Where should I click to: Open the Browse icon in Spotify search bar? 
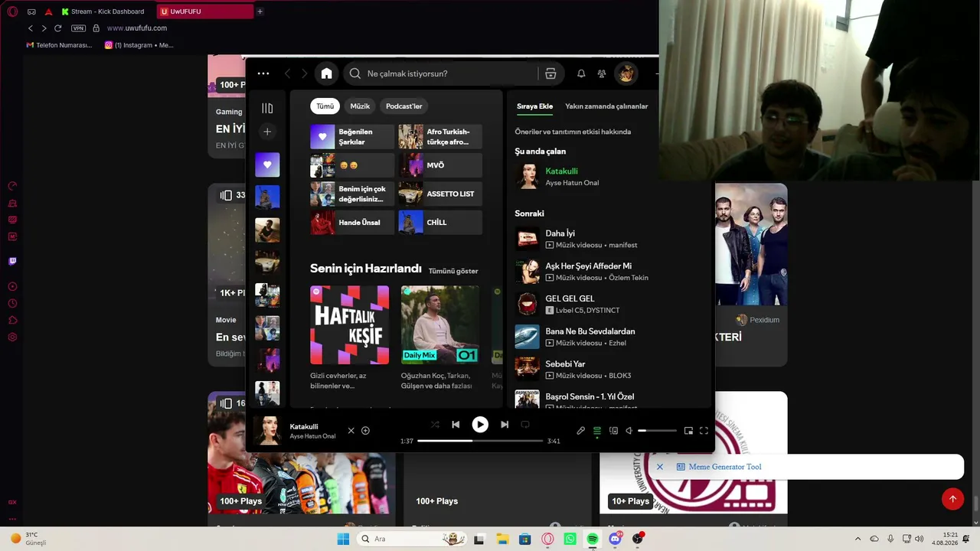tap(550, 73)
